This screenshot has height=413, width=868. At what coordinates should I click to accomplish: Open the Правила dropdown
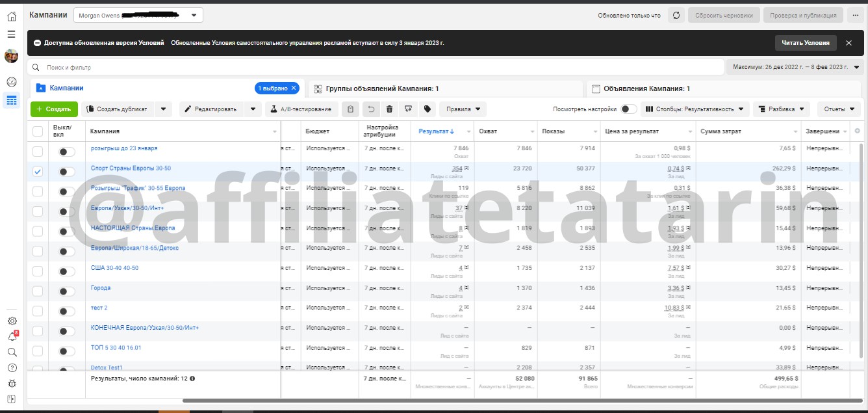pos(463,109)
